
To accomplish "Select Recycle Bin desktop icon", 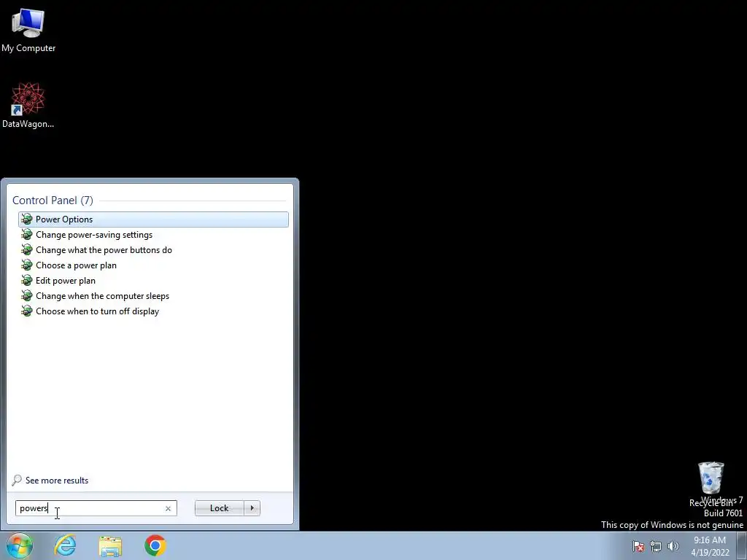I will click(x=711, y=485).
